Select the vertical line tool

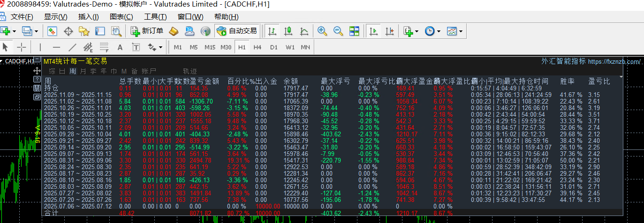tap(40, 47)
